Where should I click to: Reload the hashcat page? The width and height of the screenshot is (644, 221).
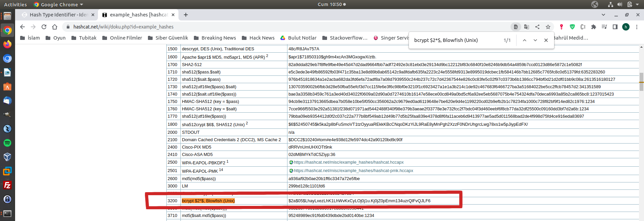pyautogui.click(x=44, y=27)
